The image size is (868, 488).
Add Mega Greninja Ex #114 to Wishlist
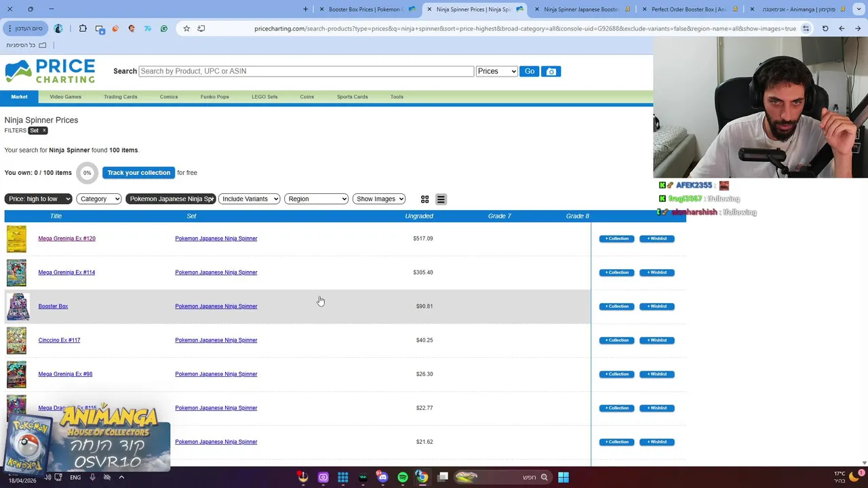pos(656,272)
